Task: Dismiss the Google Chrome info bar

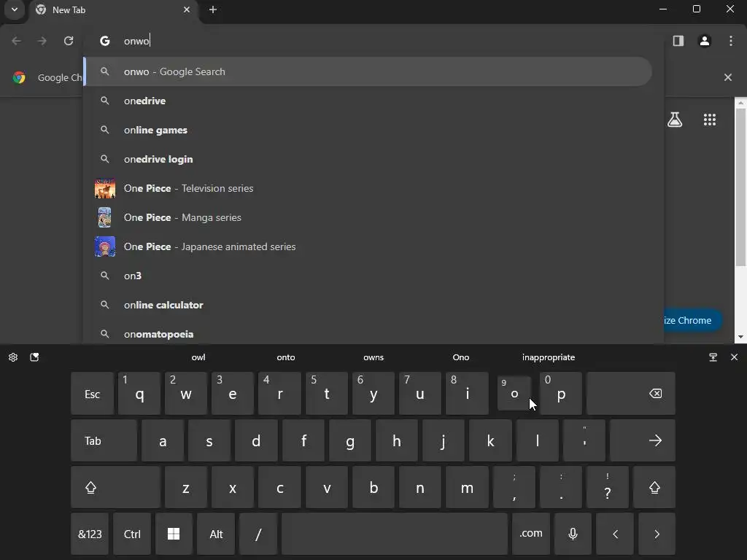Action: tap(728, 77)
